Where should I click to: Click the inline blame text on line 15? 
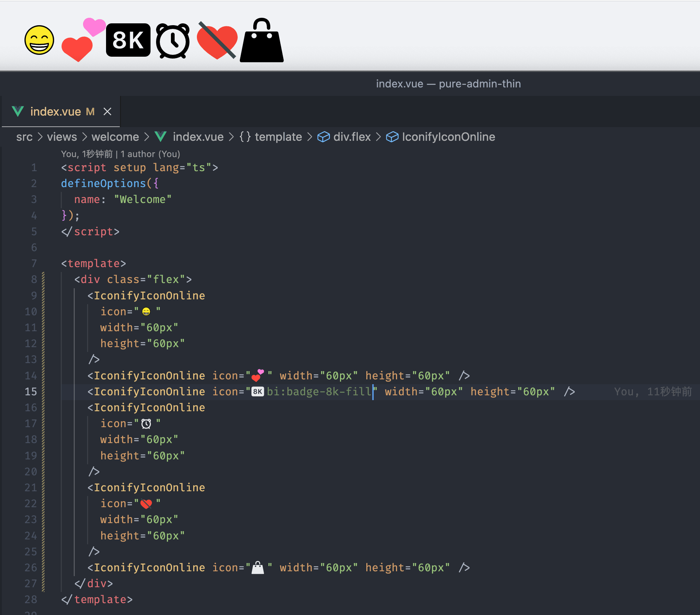653,392
